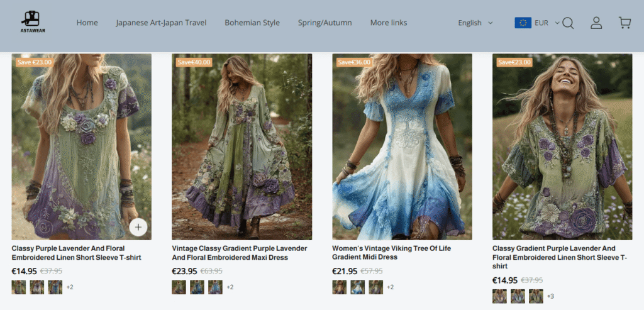Image resolution: width=644 pixels, height=310 pixels.
Task: Click the smiling woman T-shirt product image
Action: tap(562, 147)
